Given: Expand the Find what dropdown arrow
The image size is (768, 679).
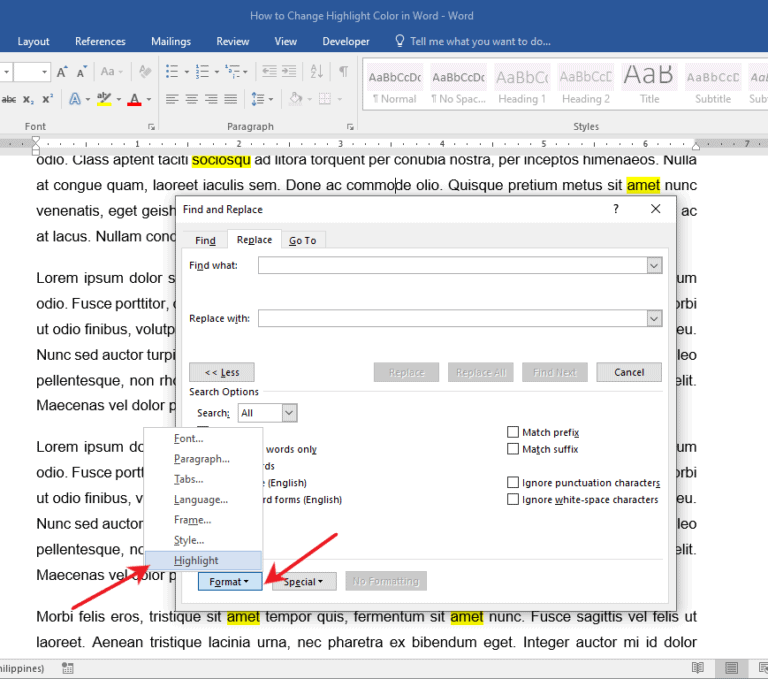Looking at the screenshot, I should click(654, 266).
